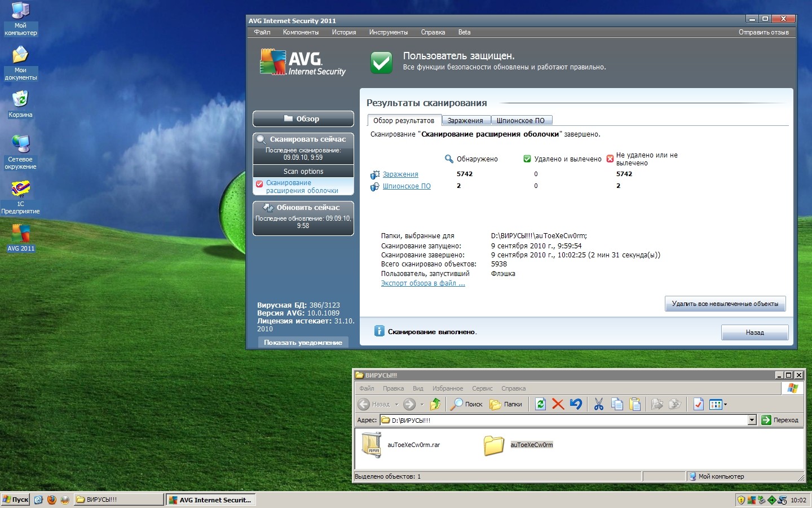Expand the Back button history arrow
This screenshot has height=508, width=812.
[396, 404]
